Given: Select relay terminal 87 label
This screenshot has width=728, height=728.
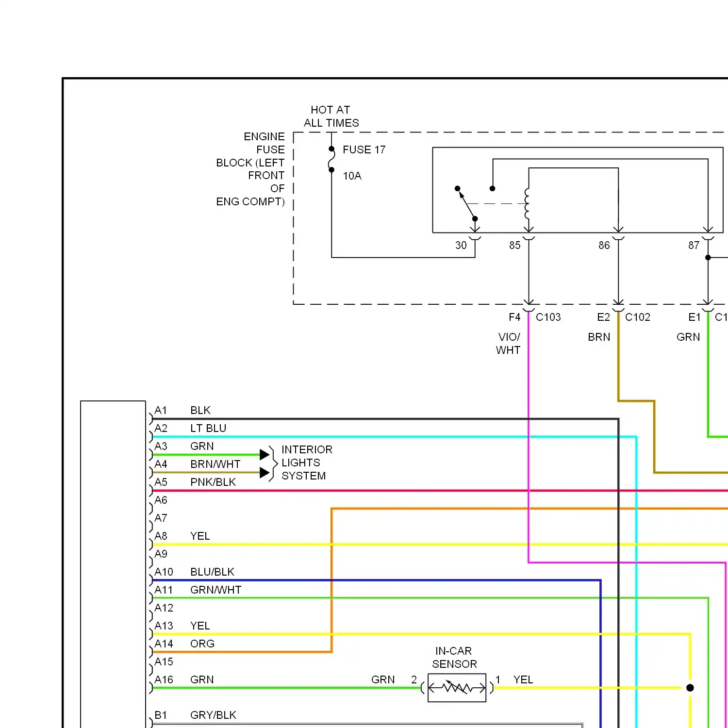Looking at the screenshot, I should point(694,245).
